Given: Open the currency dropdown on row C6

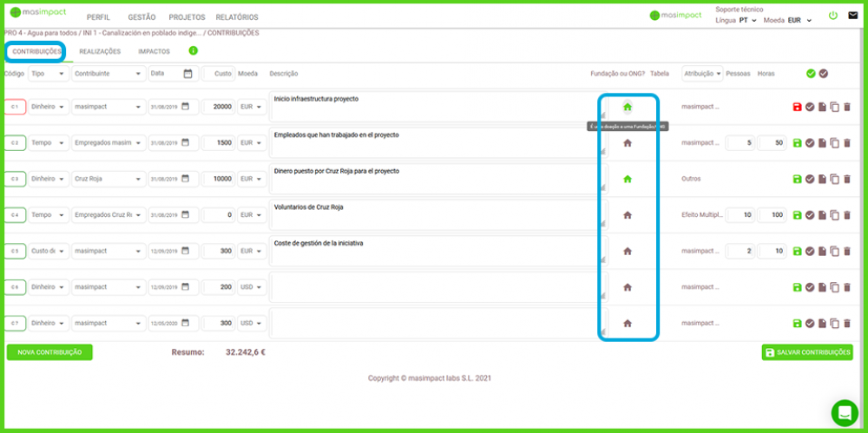Looking at the screenshot, I should pos(253,287).
